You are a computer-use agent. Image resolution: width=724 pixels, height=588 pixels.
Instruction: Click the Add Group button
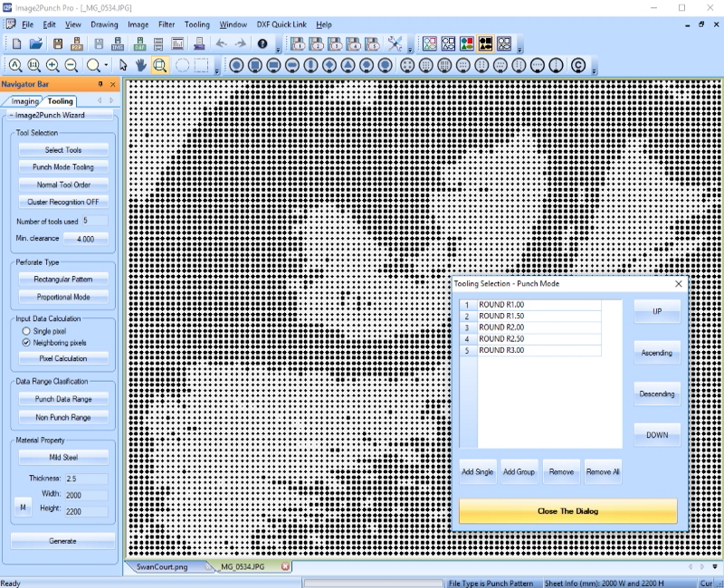pyautogui.click(x=519, y=471)
